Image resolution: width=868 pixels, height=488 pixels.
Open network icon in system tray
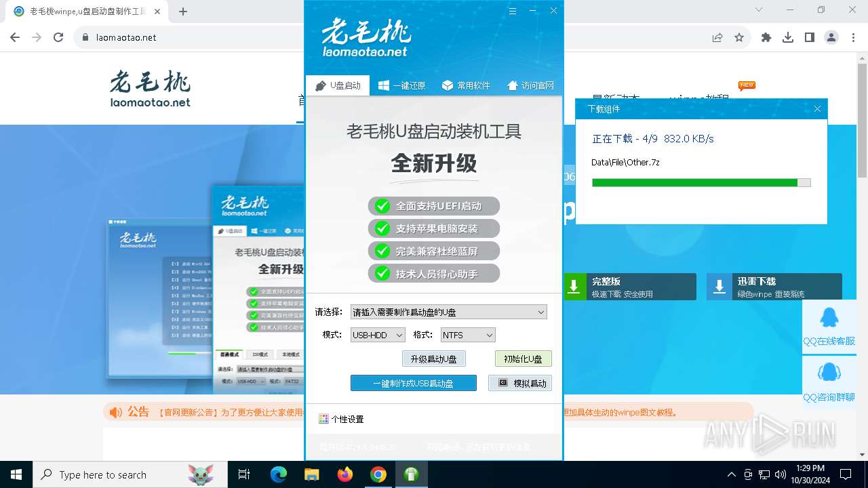pyautogui.click(x=764, y=474)
